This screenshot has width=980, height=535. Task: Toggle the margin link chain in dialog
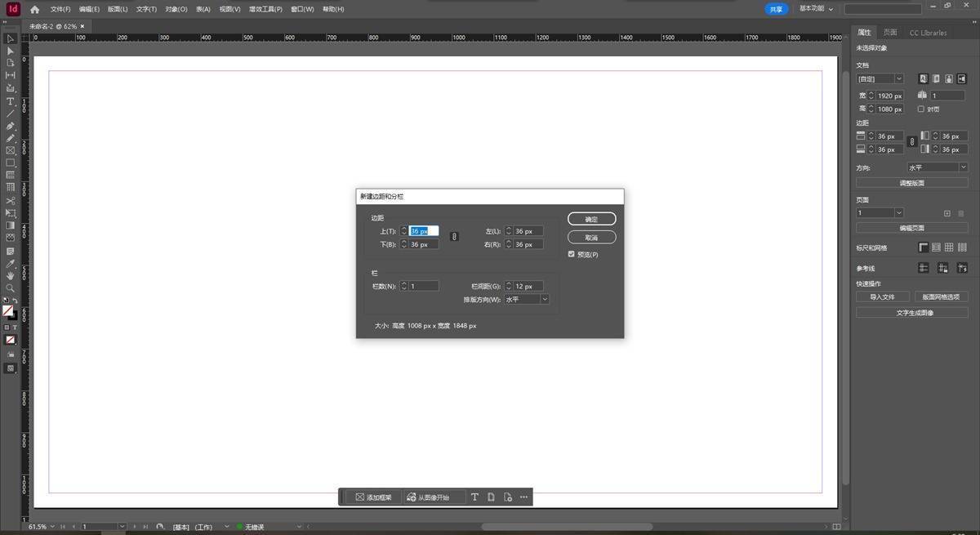455,237
